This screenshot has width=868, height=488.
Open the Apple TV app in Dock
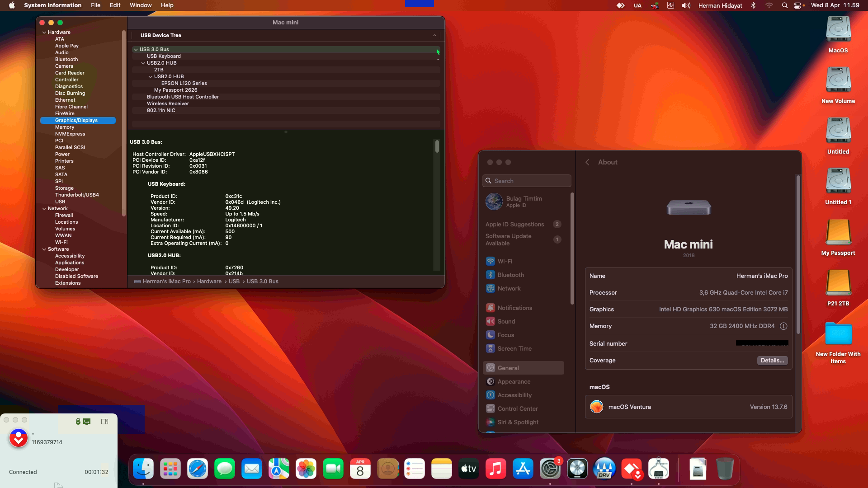coord(469,469)
